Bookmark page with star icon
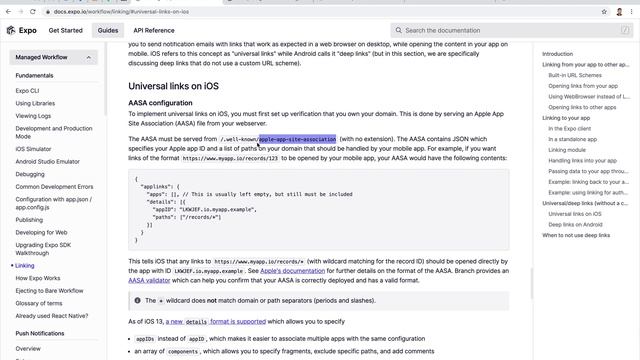Image resolution: width=640 pixels, height=360 pixels. point(604,12)
